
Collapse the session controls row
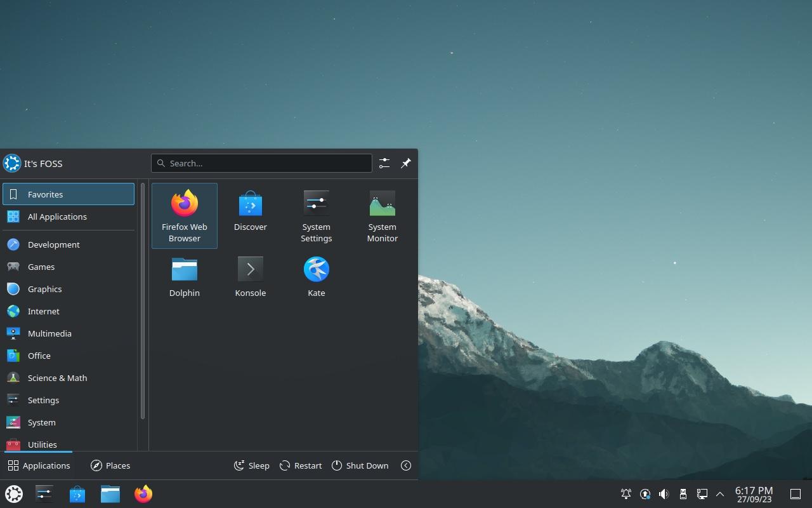[405, 465]
